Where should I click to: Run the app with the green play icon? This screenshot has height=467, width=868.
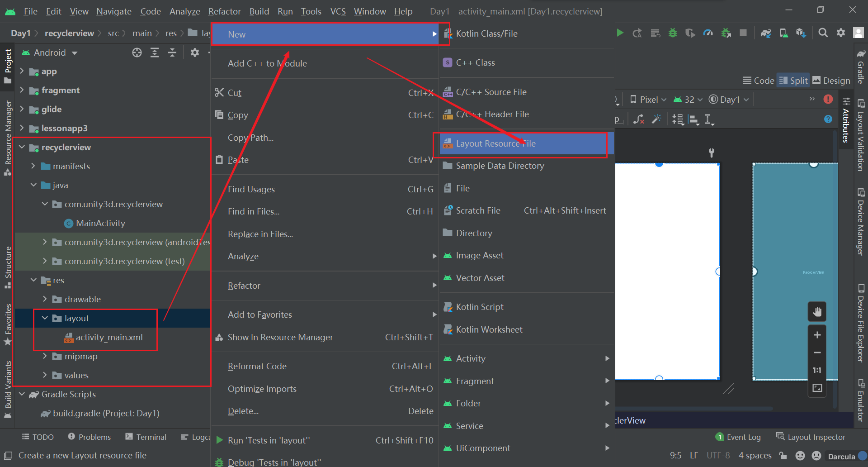click(x=620, y=33)
